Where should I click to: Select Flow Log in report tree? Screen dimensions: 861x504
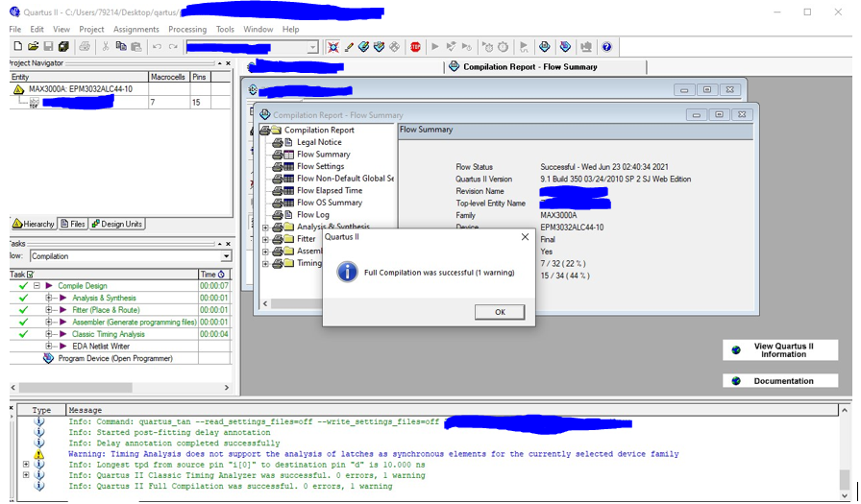pyautogui.click(x=313, y=214)
